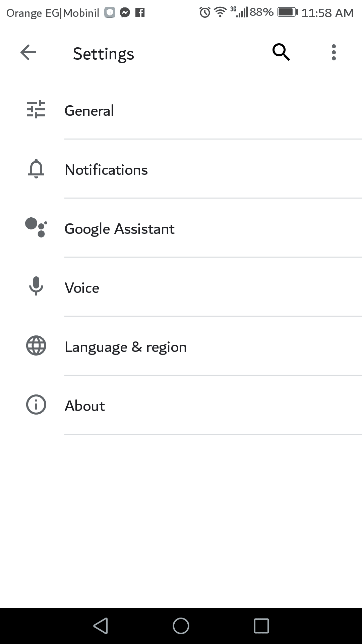Select Google Assistant settings entry
This screenshot has width=362, height=644.
120,229
